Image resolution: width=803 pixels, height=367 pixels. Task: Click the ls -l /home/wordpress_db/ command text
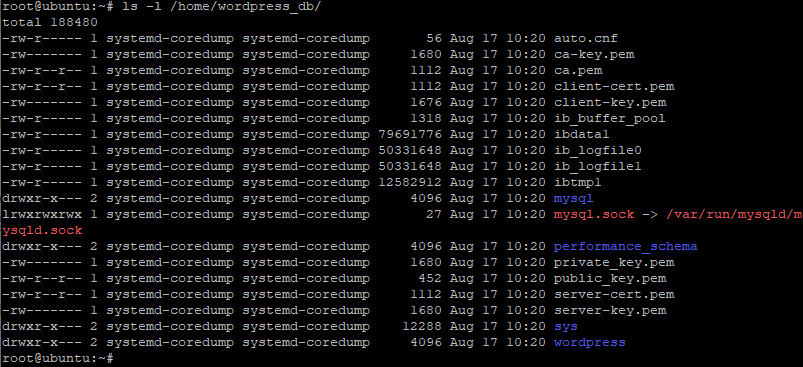[222, 7]
